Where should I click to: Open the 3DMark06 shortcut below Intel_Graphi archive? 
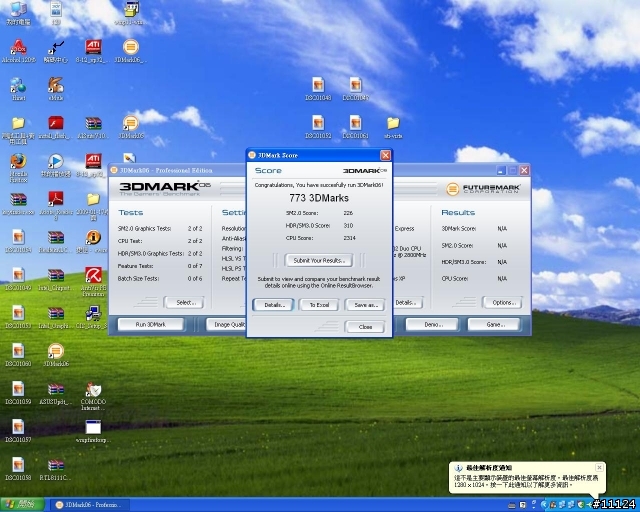pyautogui.click(x=56, y=355)
